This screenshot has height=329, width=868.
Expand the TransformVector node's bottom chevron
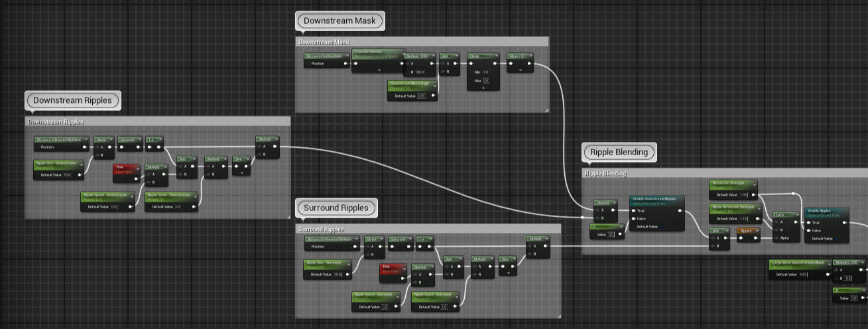point(379,70)
